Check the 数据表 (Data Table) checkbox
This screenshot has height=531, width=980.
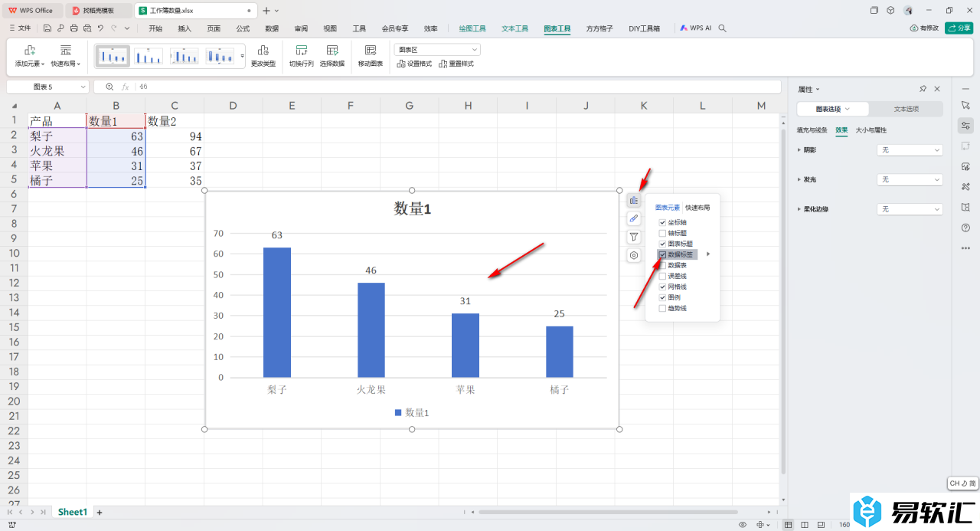[x=662, y=265]
